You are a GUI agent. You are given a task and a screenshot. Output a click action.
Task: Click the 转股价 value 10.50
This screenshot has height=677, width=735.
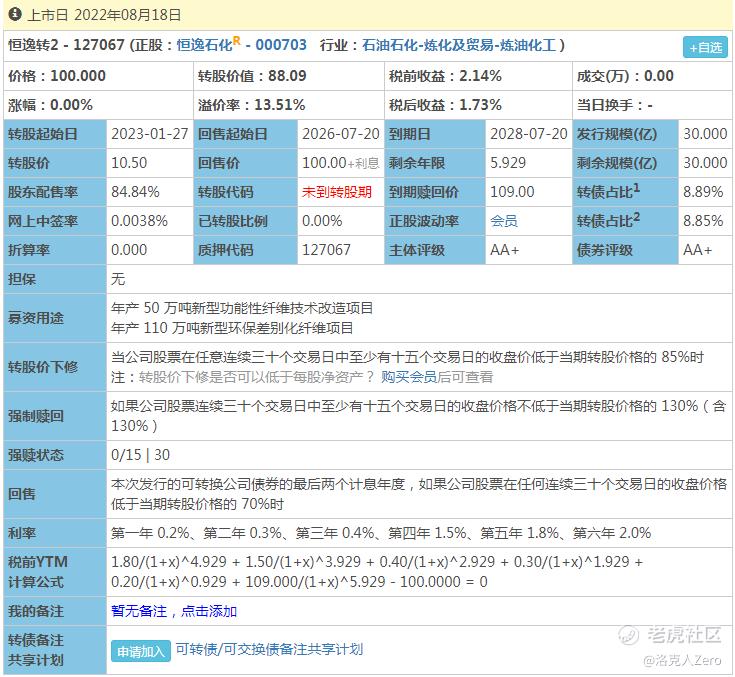[129, 163]
